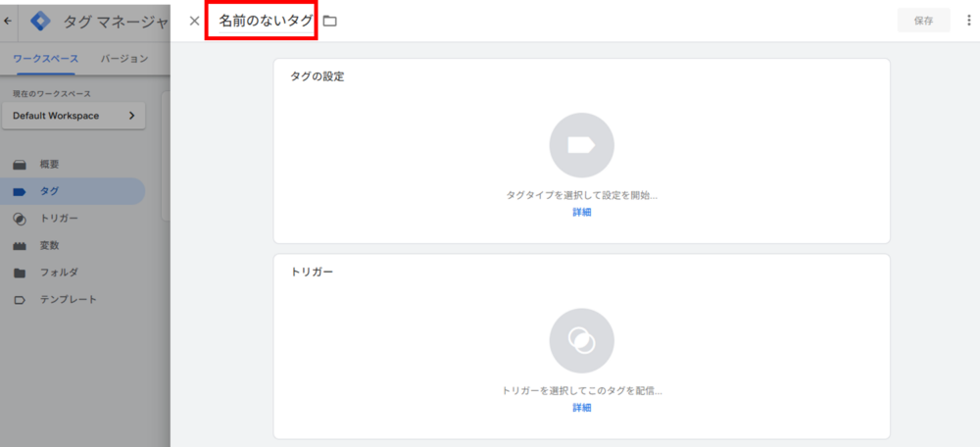Click the overlapping-circles trigger icon in トリガー
Viewport: 980px width, 447px height.
[581, 341]
